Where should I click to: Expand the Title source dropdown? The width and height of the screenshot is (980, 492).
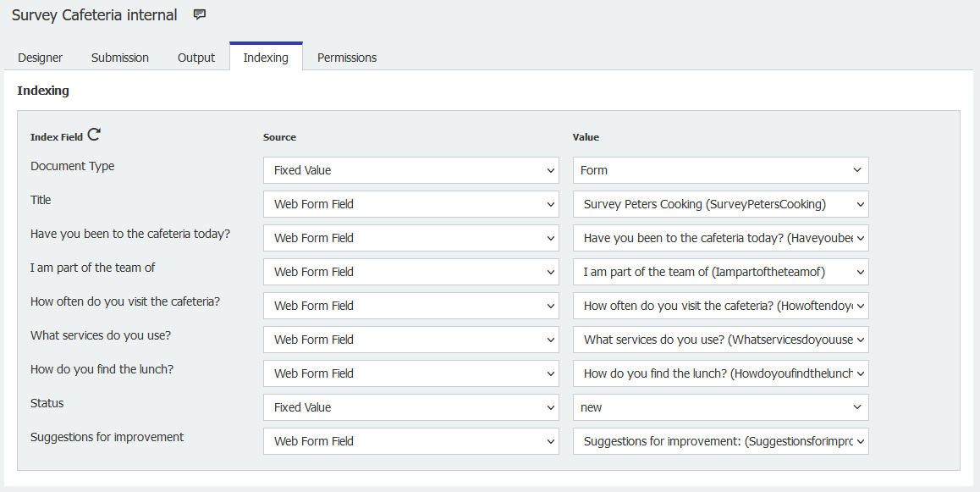[x=410, y=203]
